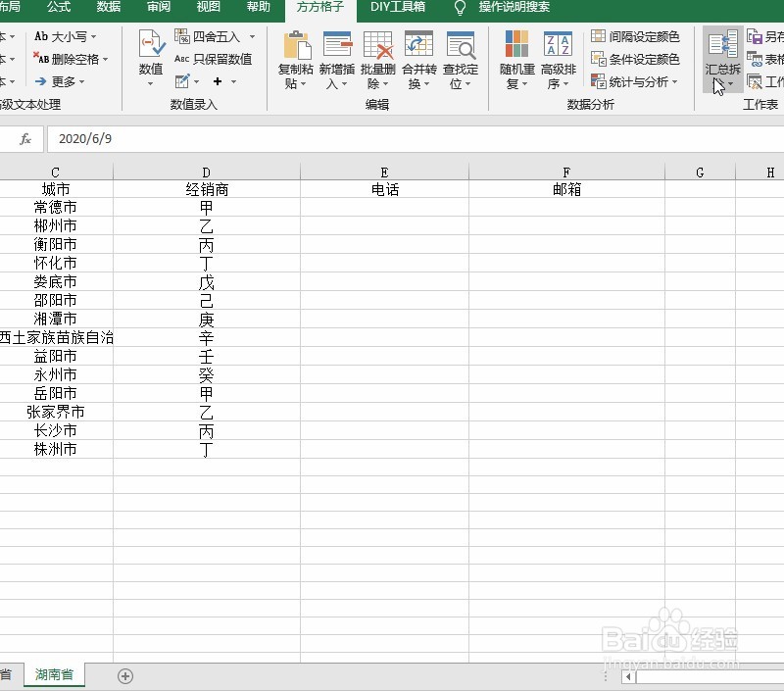Expand the 批量删除 dropdown arrow

(x=385, y=84)
